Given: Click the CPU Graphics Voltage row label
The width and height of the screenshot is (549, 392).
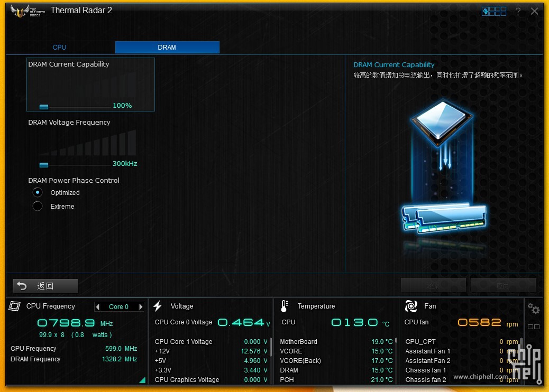Looking at the screenshot, I should pos(187,380).
